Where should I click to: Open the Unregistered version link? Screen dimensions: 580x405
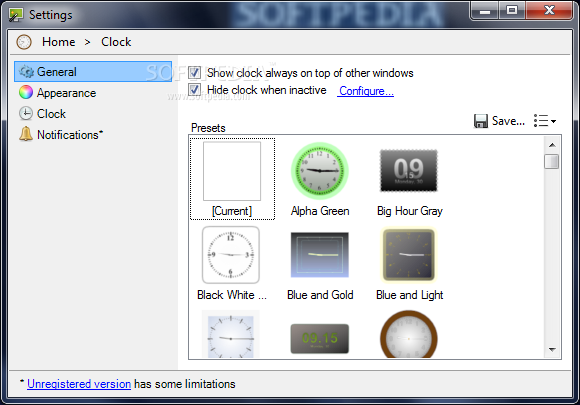(x=79, y=384)
